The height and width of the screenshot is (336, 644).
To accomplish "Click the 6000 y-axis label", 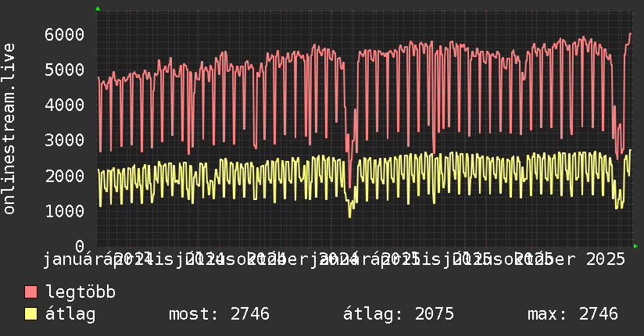I will point(64,34).
